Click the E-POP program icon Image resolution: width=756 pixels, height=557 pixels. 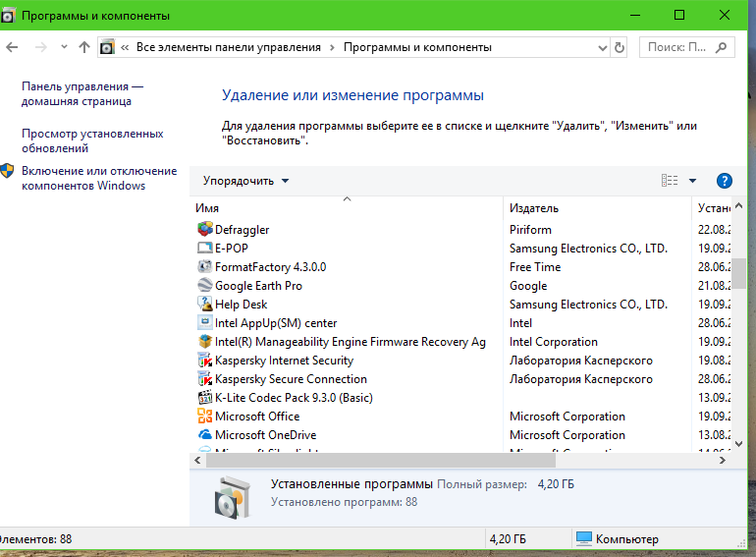(205, 248)
